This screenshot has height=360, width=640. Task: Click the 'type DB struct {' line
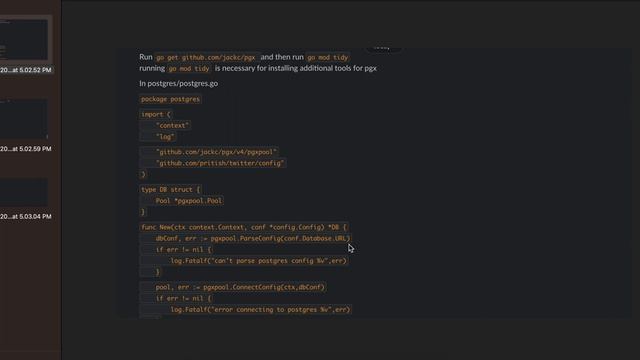click(x=171, y=189)
